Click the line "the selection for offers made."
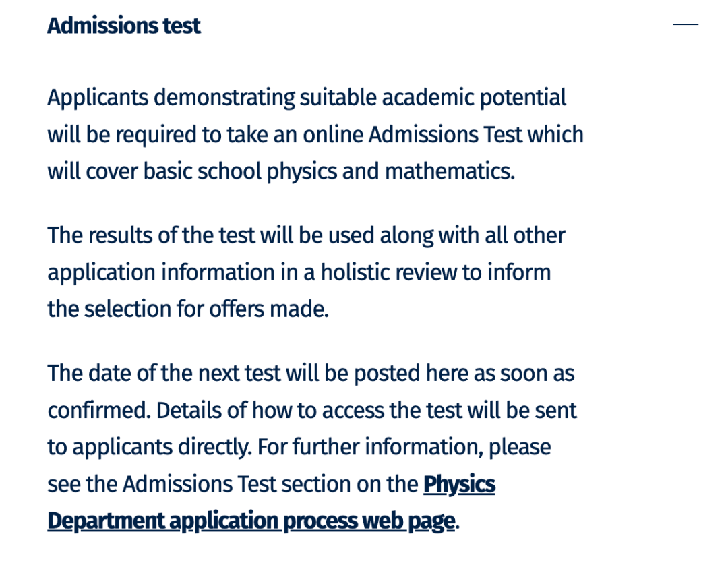 187,309
